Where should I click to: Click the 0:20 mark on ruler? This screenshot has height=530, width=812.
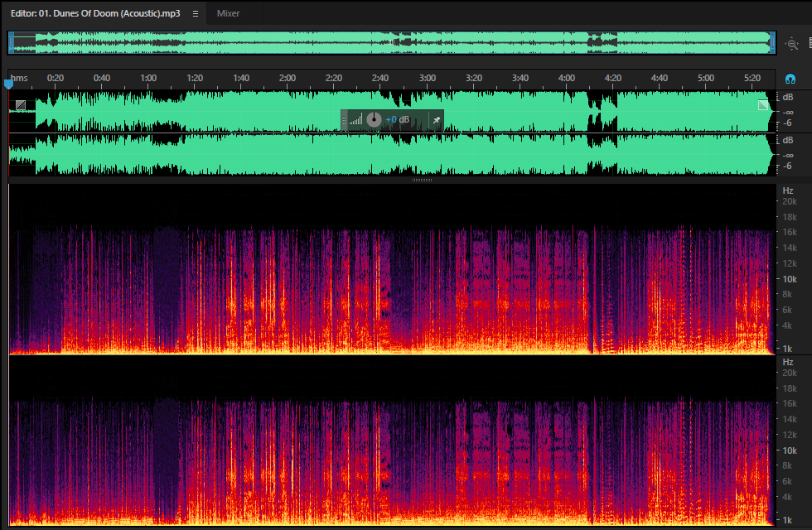point(56,78)
